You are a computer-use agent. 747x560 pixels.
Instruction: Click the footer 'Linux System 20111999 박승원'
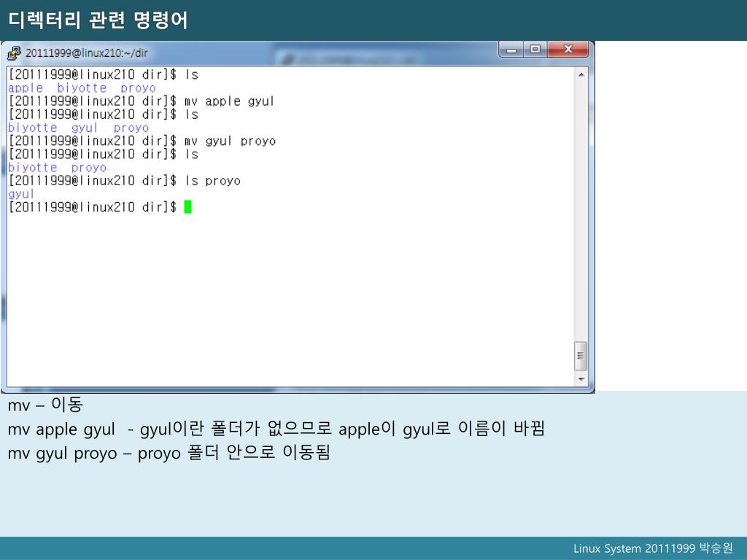pyautogui.click(x=653, y=548)
